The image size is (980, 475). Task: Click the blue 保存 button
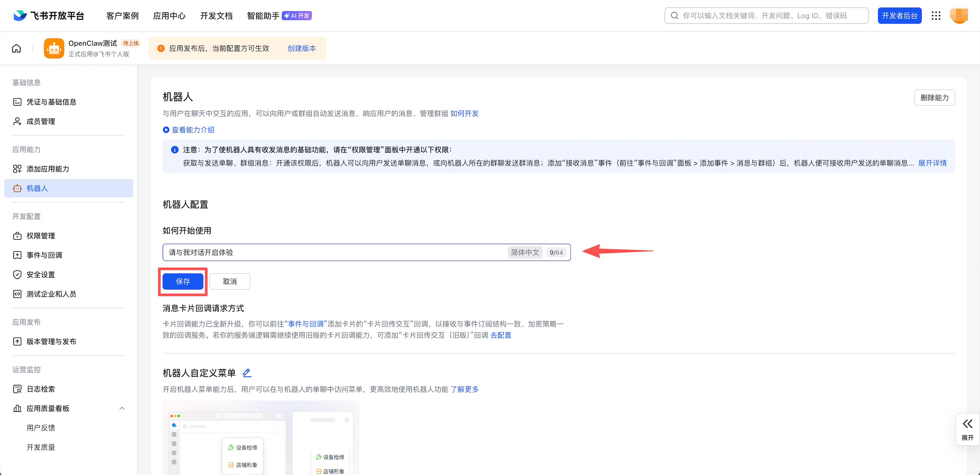point(183,281)
